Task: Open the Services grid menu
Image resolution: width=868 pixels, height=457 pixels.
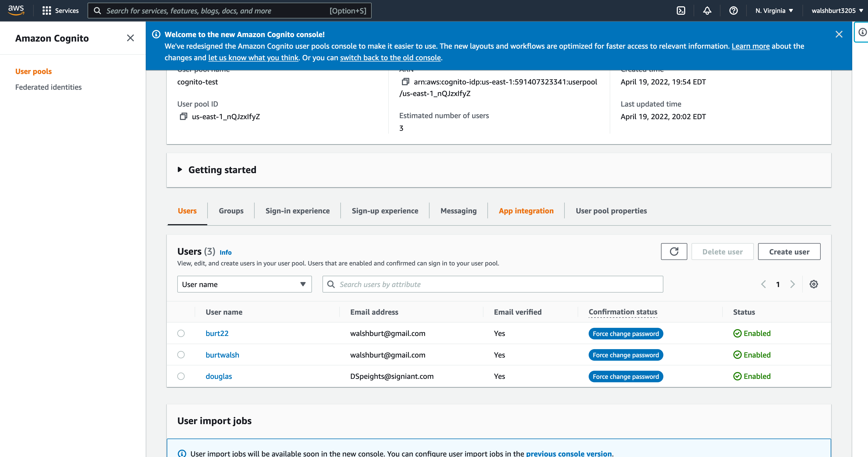Action: [x=60, y=11]
